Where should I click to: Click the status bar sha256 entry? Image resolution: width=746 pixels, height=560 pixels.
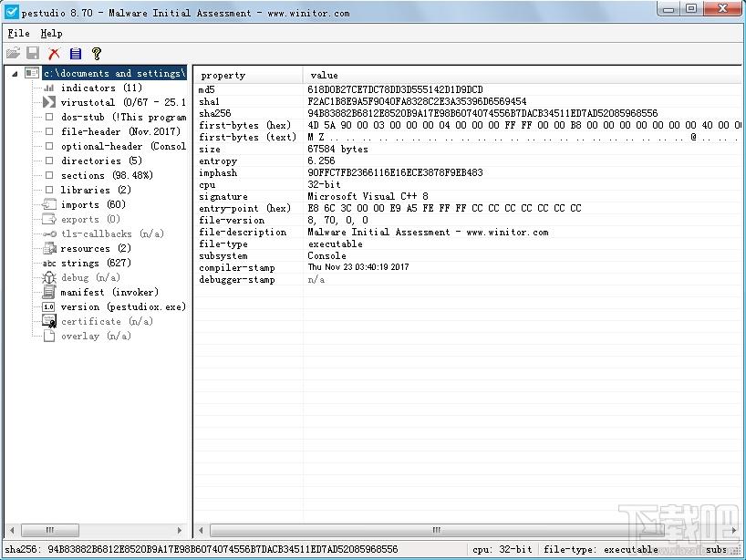click(202, 550)
